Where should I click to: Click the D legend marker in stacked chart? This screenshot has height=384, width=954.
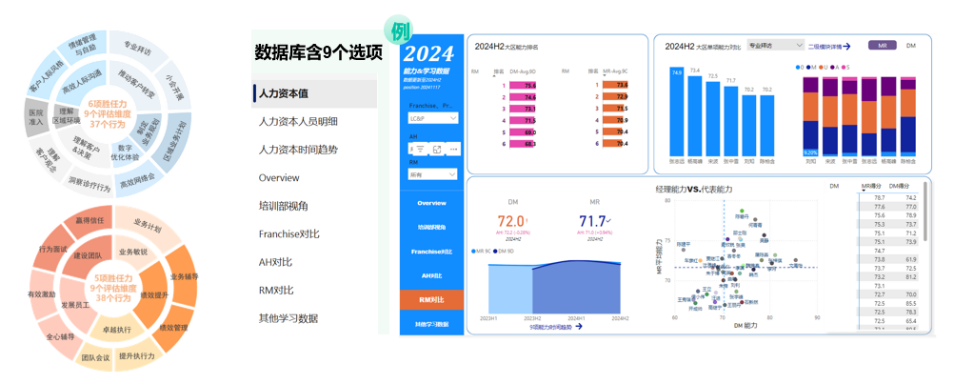797,67
